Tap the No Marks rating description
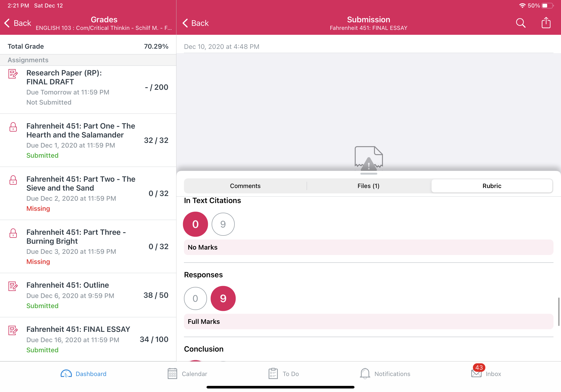 tap(368, 247)
